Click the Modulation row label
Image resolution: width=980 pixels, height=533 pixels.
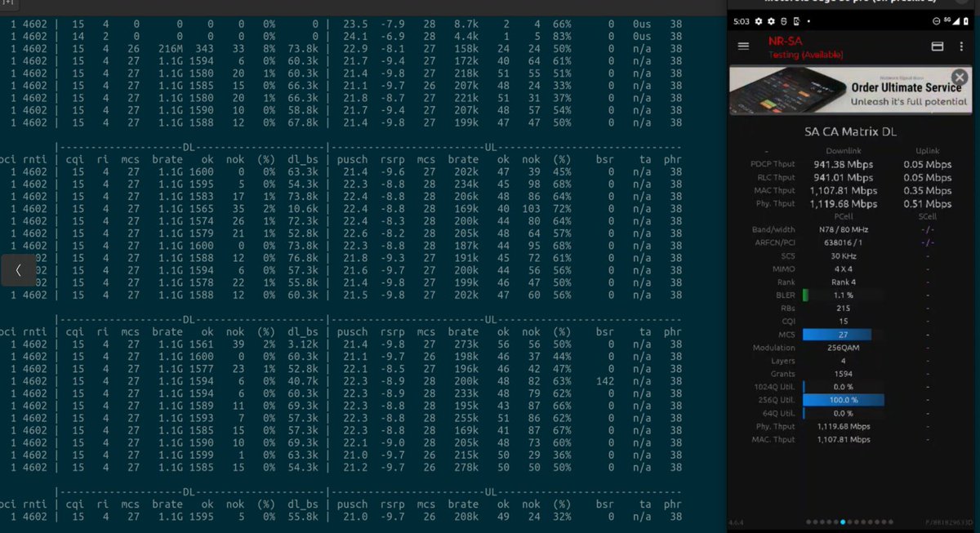coord(773,348)
